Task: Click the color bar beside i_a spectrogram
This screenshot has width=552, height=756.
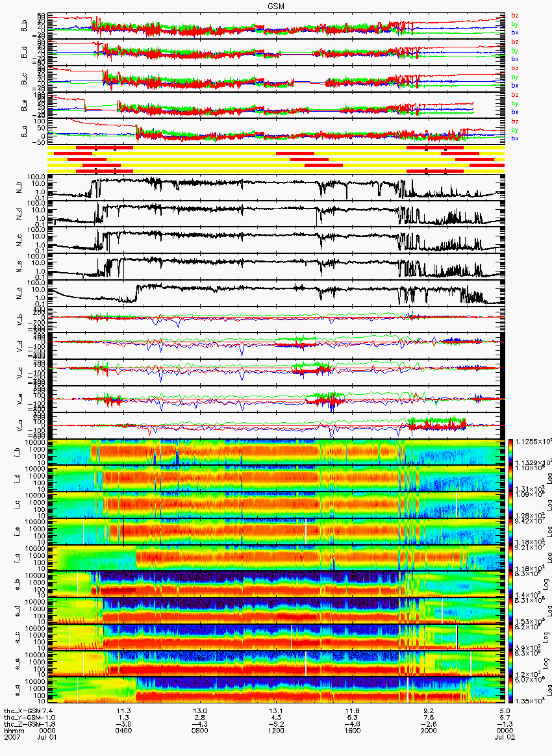Action: click(x=511, y=558)
